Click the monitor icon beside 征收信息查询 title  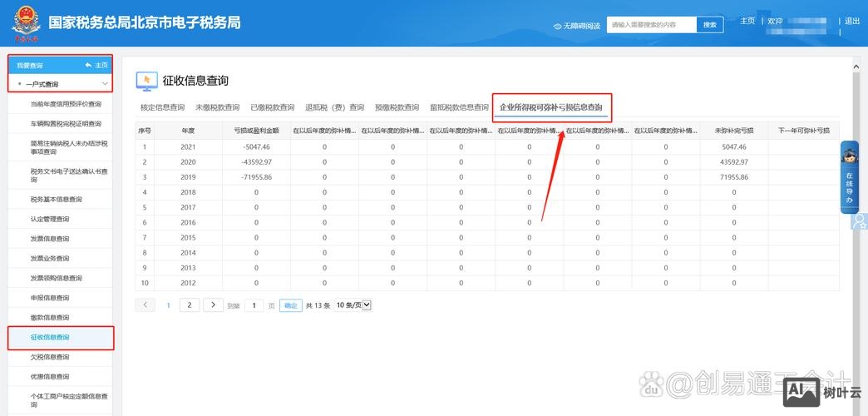pyautogui.click(x=146, y=81)
